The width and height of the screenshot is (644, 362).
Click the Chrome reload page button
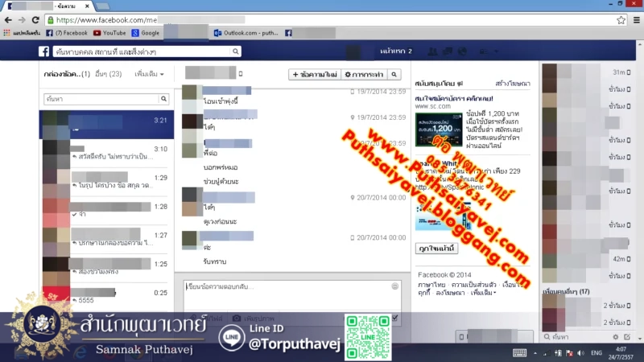pyautogui.click(x=35, y=19)
